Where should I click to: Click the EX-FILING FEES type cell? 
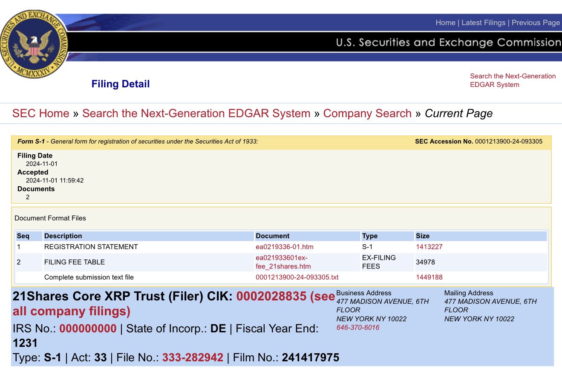[x=379, y=262]
